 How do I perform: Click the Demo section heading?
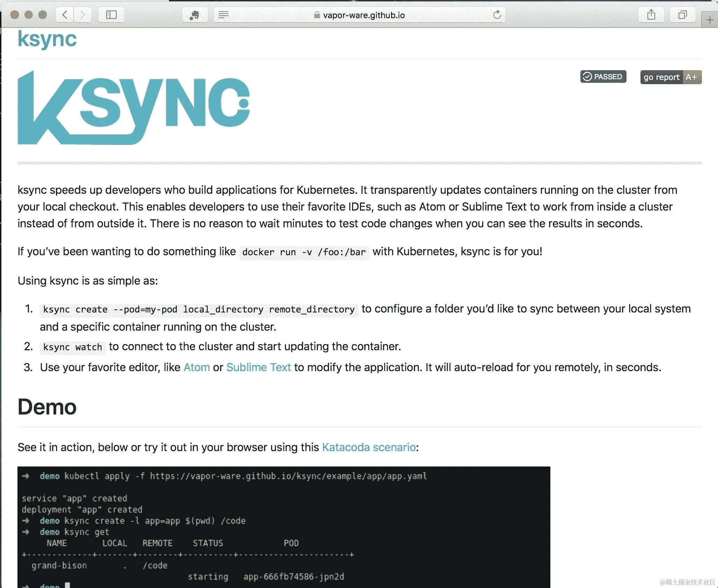tap(47, 407)
